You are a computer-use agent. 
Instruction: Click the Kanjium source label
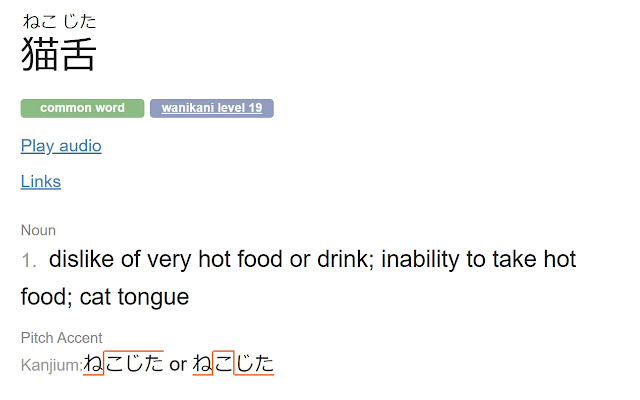tap(52, 364)
